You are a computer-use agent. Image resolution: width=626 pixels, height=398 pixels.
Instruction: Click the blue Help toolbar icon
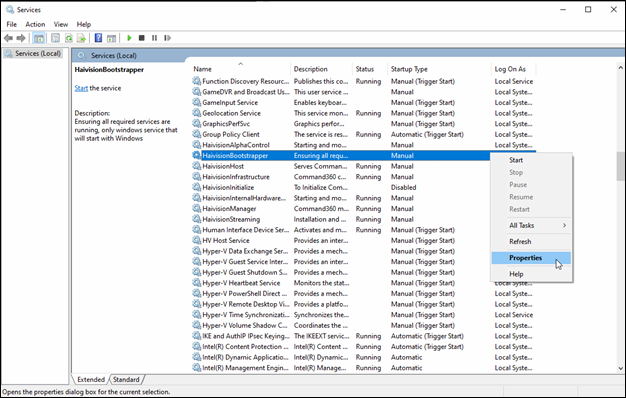coord(98,38)
